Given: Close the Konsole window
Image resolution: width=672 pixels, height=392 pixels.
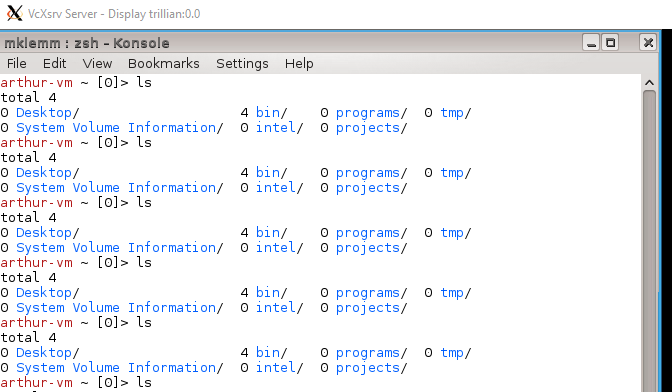Looking at the screenshot, I should [x=648, y=43].
